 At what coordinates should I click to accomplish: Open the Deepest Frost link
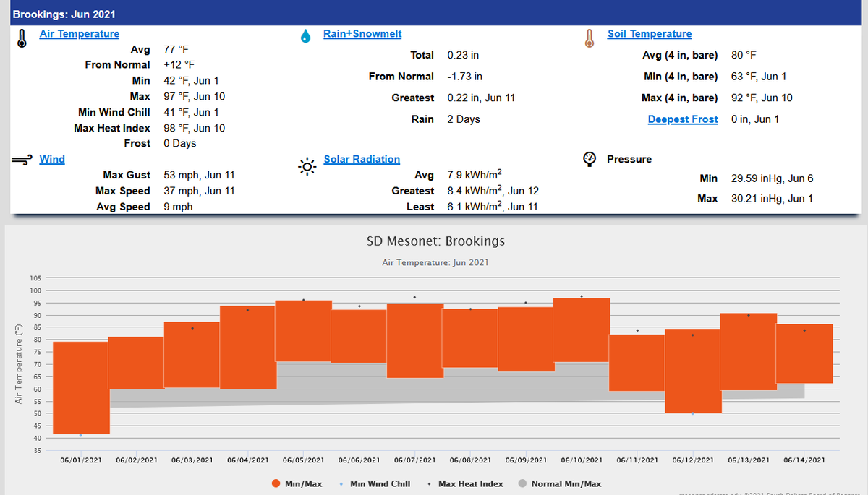683,119
